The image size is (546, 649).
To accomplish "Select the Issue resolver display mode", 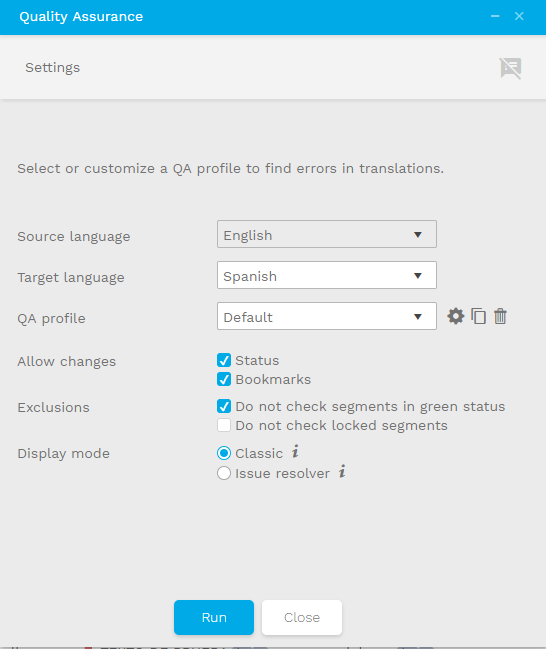I will pos(224,473).
